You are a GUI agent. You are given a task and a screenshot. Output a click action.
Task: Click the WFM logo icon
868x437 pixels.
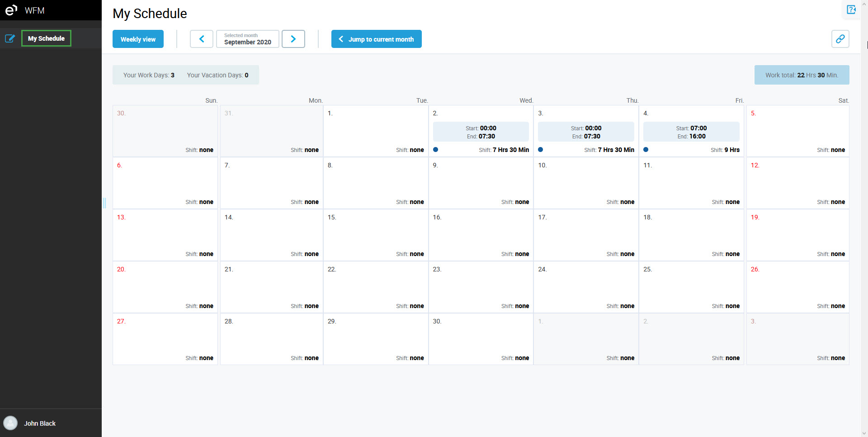click(x=11, y=10)
